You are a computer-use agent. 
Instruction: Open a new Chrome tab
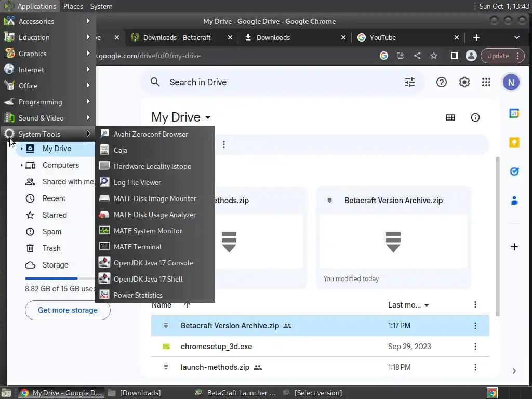[476, 37]
